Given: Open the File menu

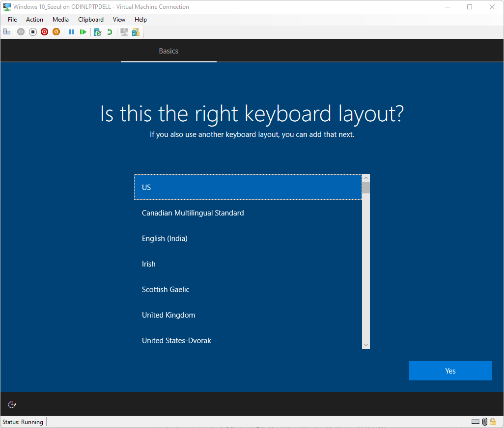Looking at the screenshot, I should [12, 20].
